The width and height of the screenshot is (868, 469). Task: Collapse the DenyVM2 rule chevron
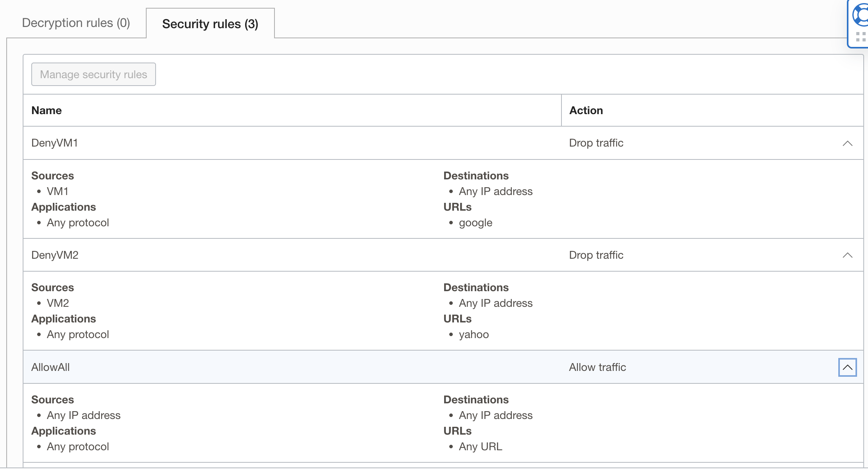click(847, 255)
